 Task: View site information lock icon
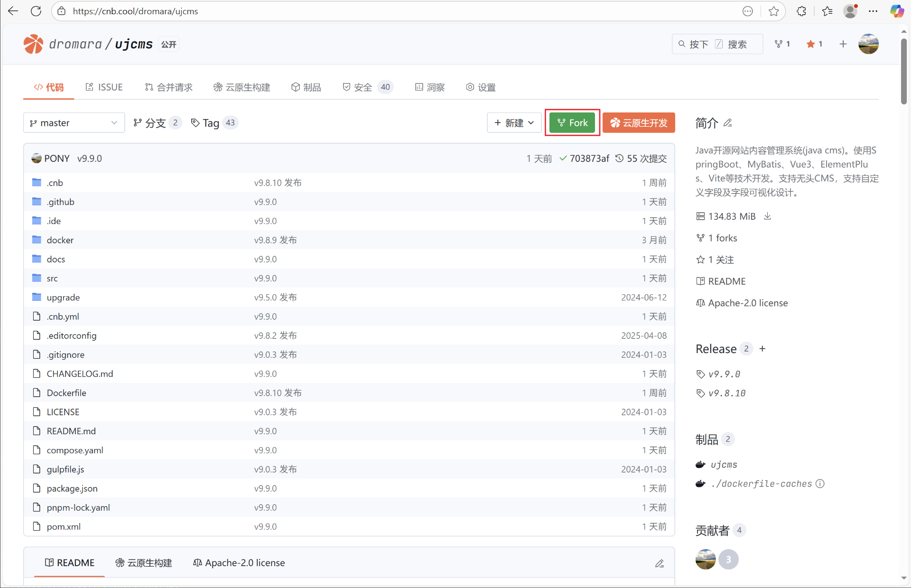62,11
